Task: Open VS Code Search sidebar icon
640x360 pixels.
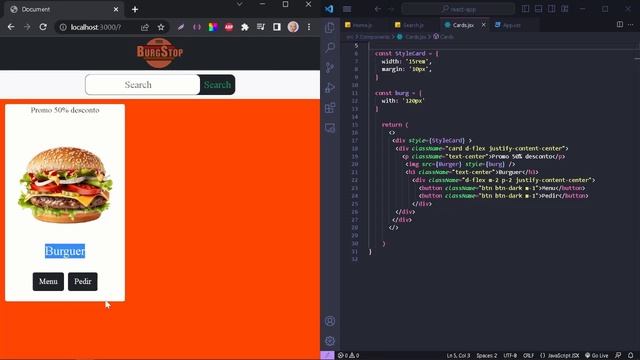Action: 330,47
